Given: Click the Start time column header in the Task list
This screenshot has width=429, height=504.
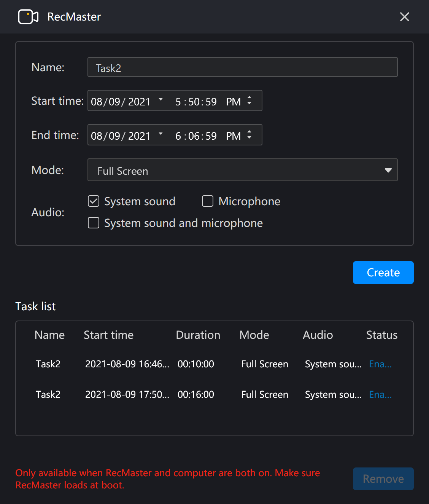Looking at the screenshot, I should (109, 335).
